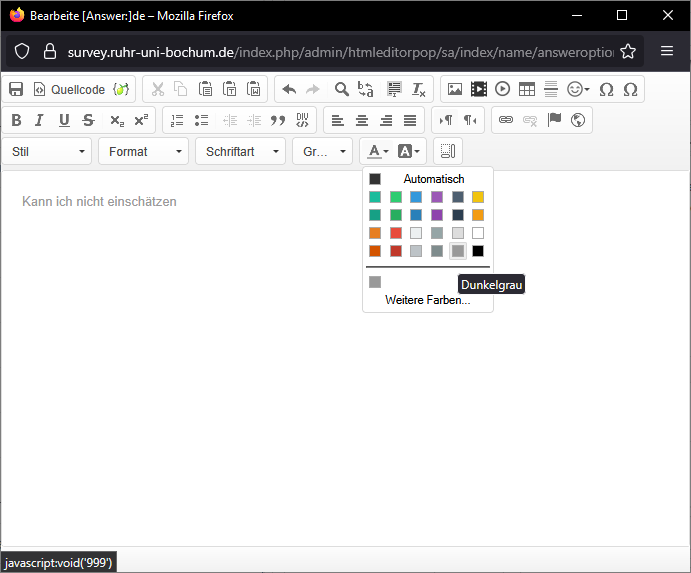The image size is (691, 573).
Task: Toggle underline formatting
Action: 64,120
